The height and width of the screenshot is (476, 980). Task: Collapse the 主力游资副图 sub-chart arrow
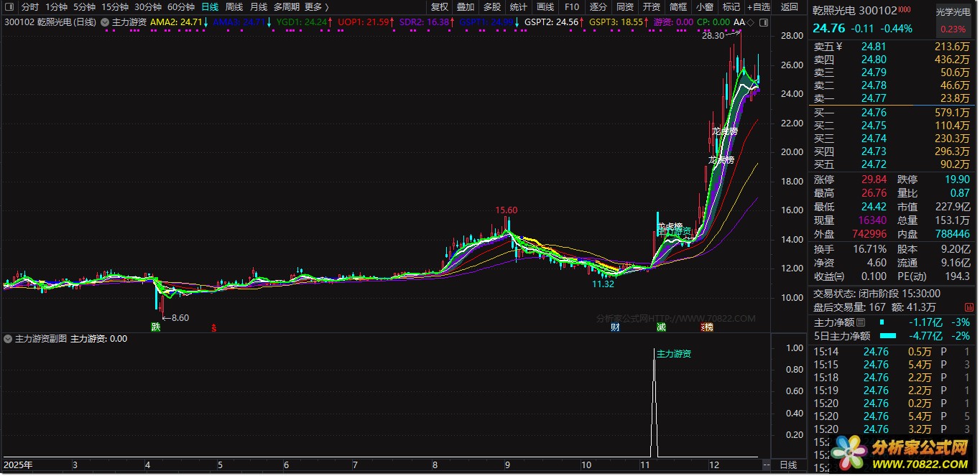pos(8,339)
